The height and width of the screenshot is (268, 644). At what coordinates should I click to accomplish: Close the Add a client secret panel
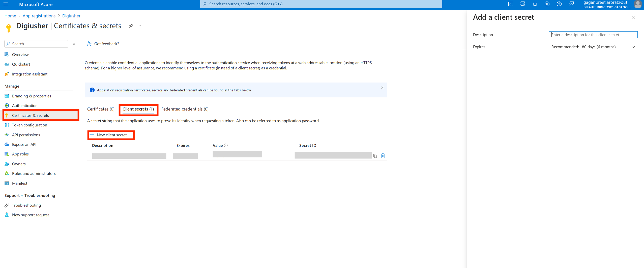click(633, 17)
